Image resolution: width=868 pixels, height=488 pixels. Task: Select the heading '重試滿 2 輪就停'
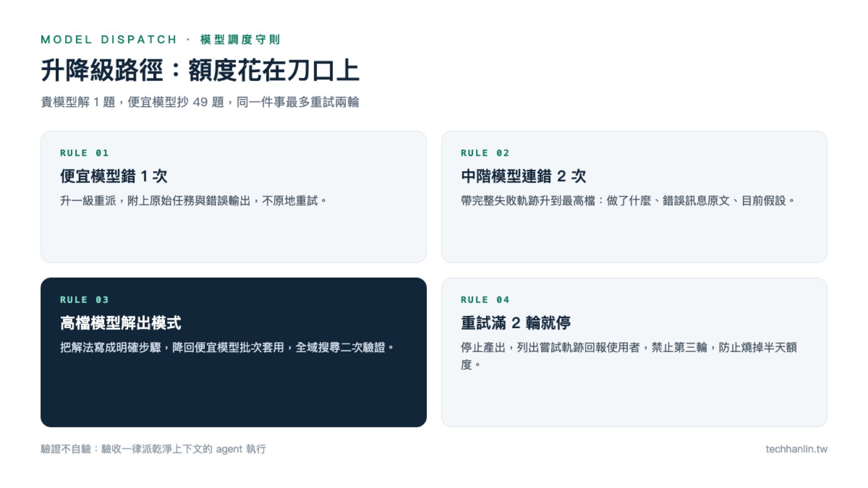tap(516, 323)
